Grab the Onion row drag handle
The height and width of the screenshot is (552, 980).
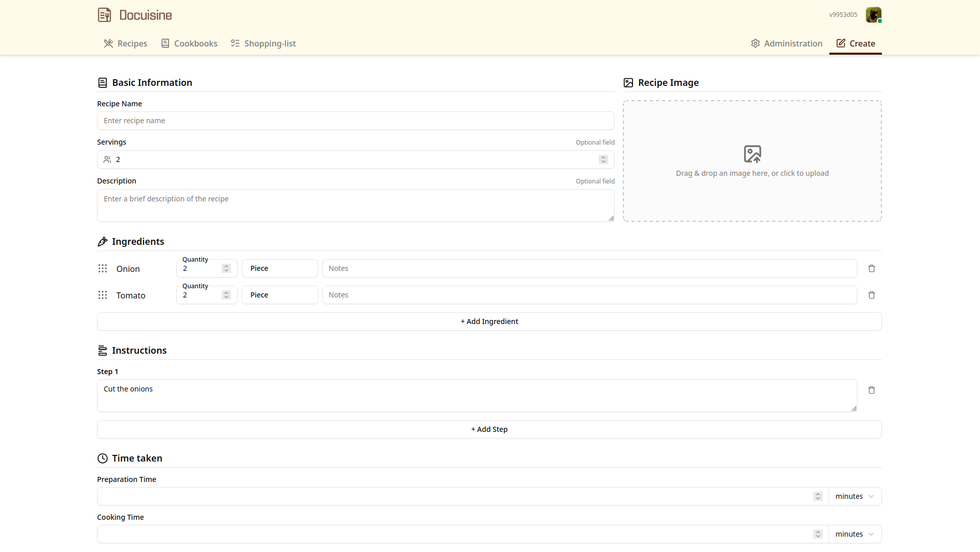[103, 268]
